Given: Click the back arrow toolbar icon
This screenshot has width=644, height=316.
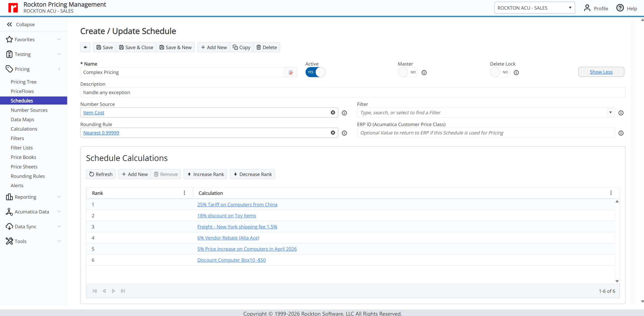Looking at the screenshot, I should coord(85,47).
